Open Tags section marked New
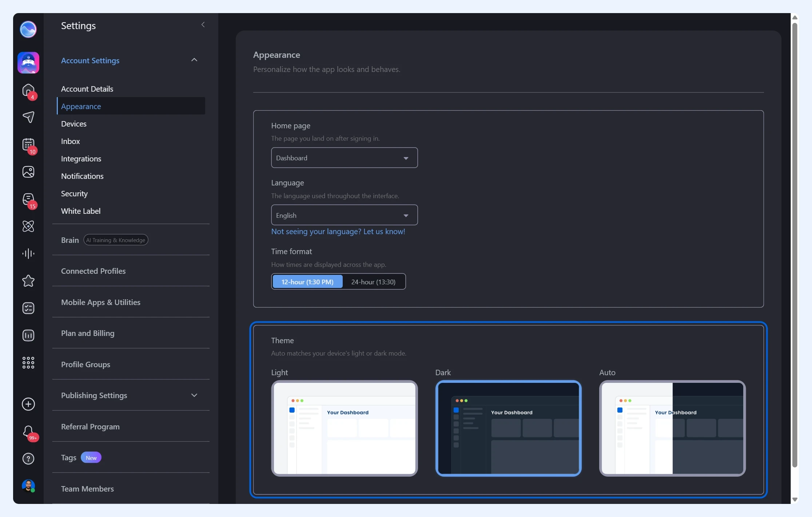 (x=81, y=457)
